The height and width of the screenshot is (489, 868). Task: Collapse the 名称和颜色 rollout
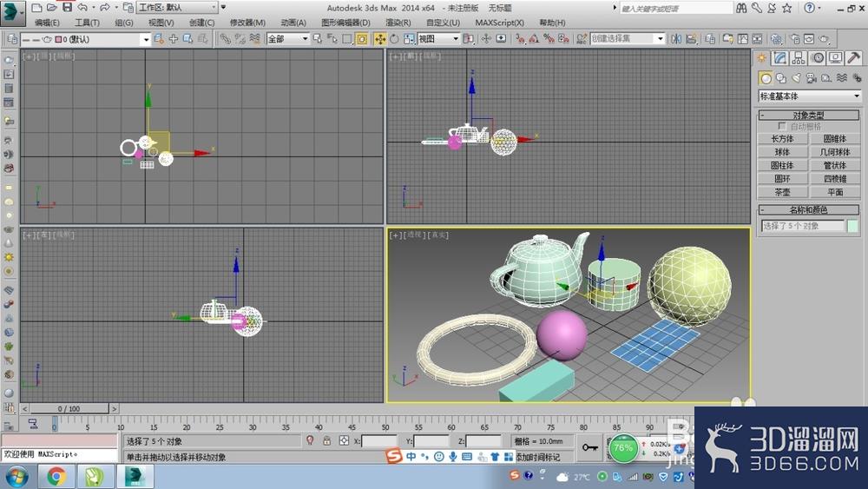(x=809, y=210)
